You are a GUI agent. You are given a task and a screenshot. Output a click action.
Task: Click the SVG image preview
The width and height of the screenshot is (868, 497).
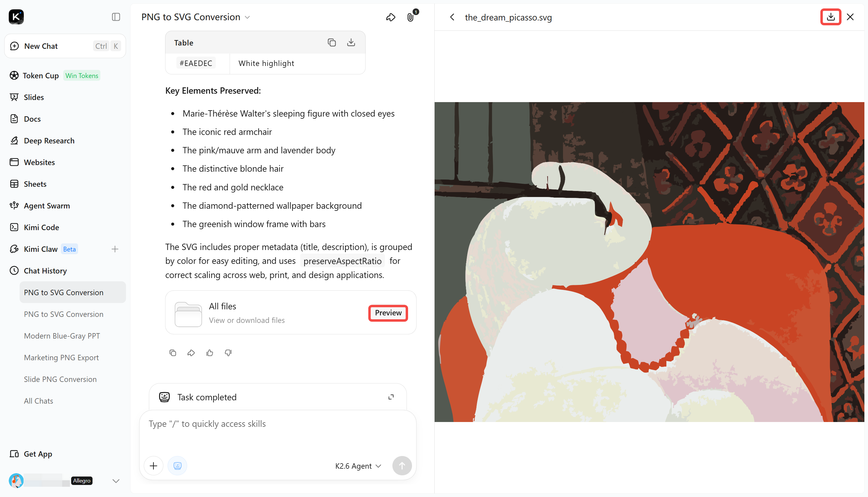tap(649, 262)
